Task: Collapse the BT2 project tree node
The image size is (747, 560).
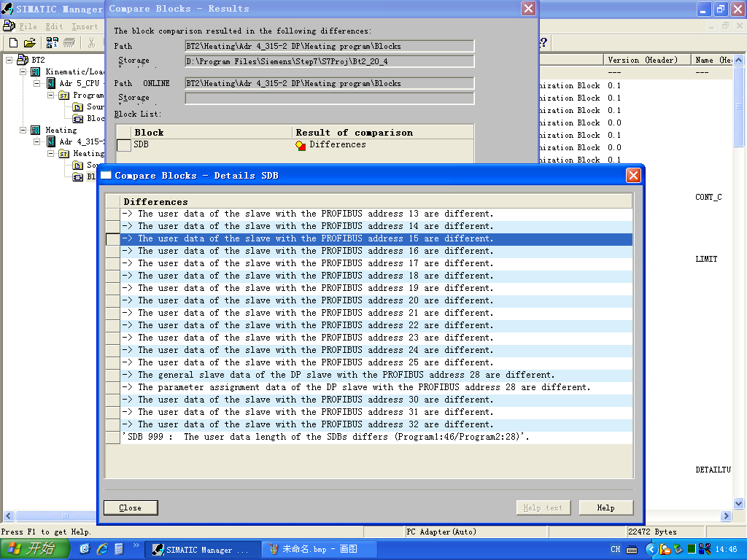Action: (9, 60)
